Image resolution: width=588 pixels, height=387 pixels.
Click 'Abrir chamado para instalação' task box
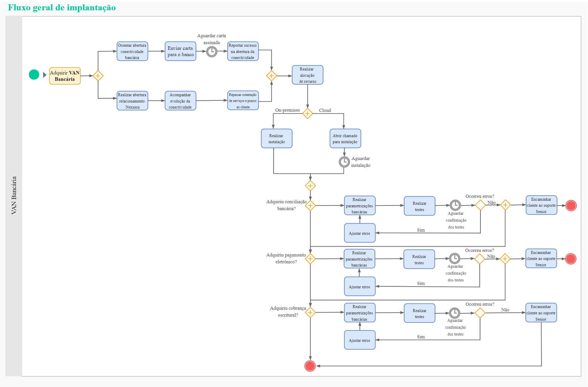click(345, 139)
